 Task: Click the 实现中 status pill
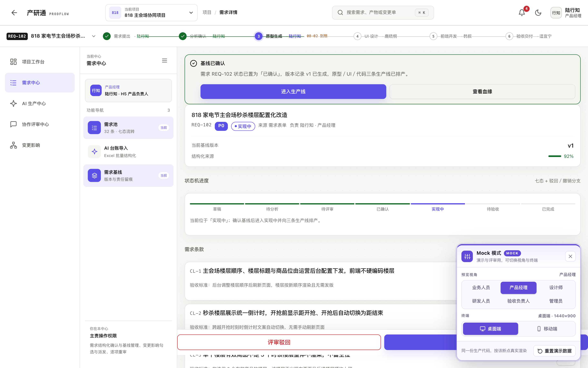click(243, 126)
